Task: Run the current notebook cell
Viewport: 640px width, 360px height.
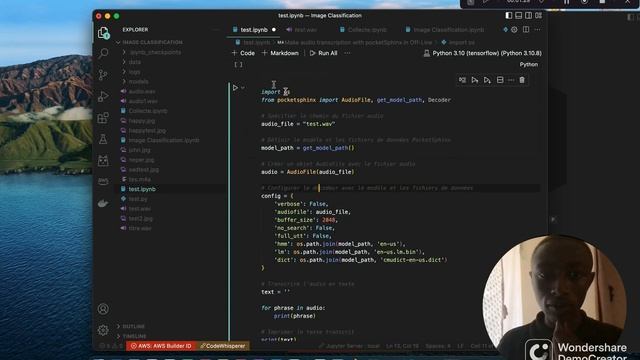Action: click(x=235, y=88)
